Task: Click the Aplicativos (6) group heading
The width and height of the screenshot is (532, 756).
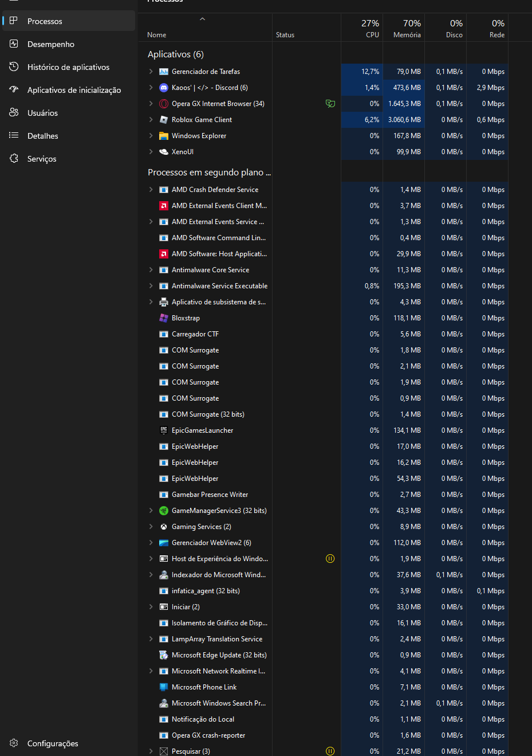Action: pyautogui.click(x=176, y=54)
